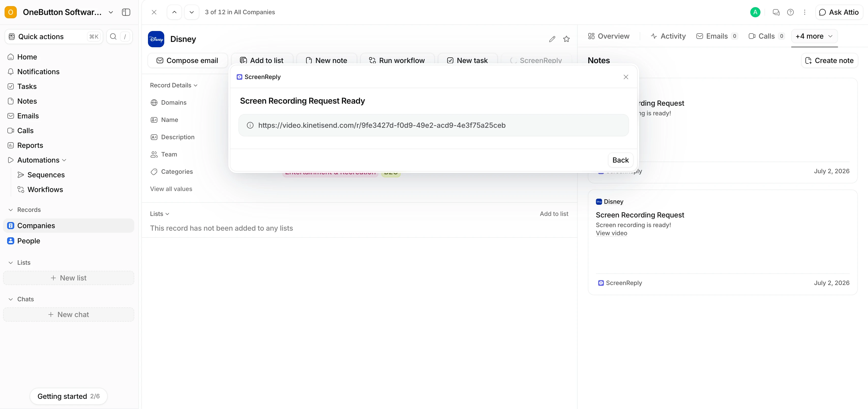Open Getting started 2/6 checklist
Screen dimensions: 868x409
pos(68,396)
